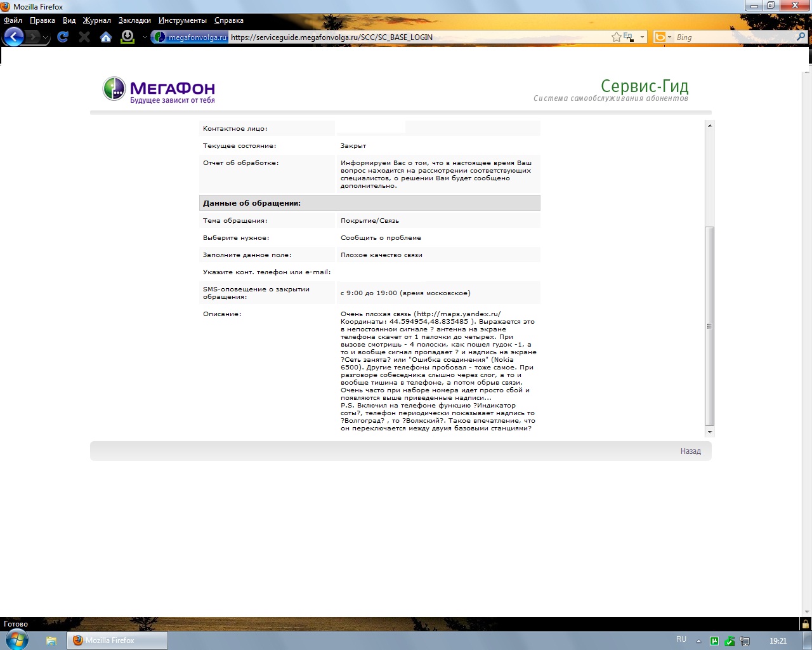Minimize the Firefox window
The height and width of the screenshot is (650, 812).
point(754,6)
